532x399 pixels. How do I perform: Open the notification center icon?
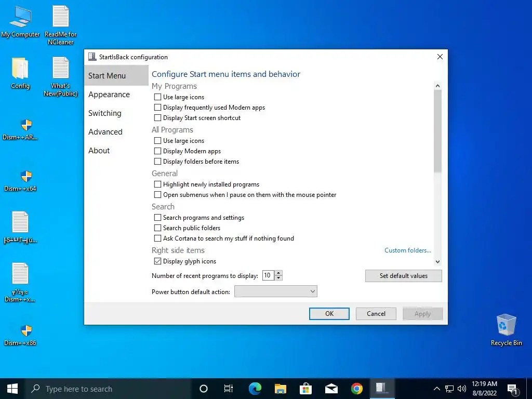(512, 389)
